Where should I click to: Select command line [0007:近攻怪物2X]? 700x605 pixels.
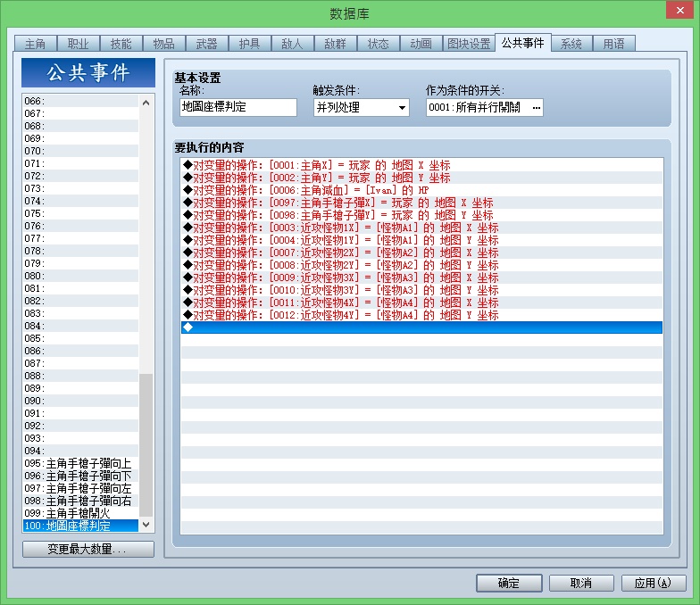click(x=421, y=253)
